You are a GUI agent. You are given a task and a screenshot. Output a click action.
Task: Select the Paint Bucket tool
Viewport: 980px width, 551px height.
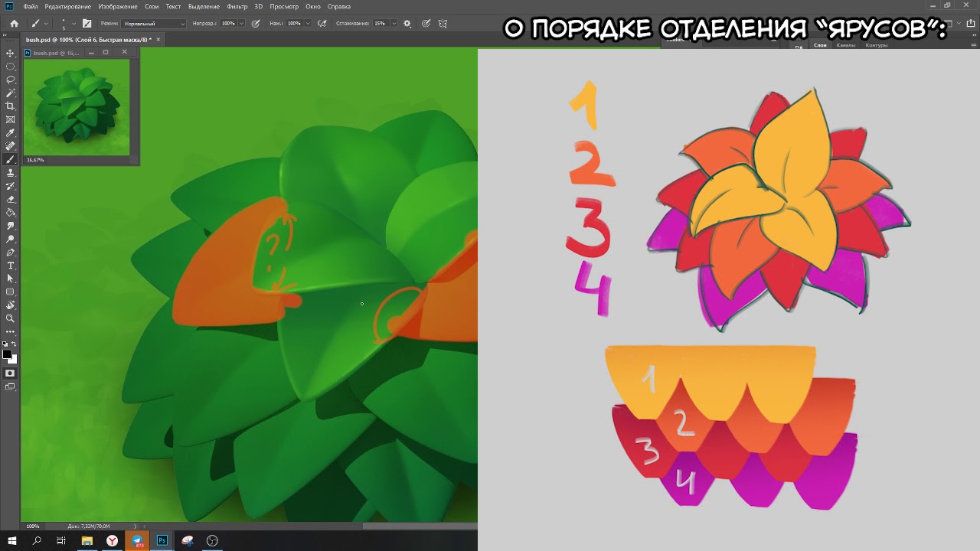[10, 213]
